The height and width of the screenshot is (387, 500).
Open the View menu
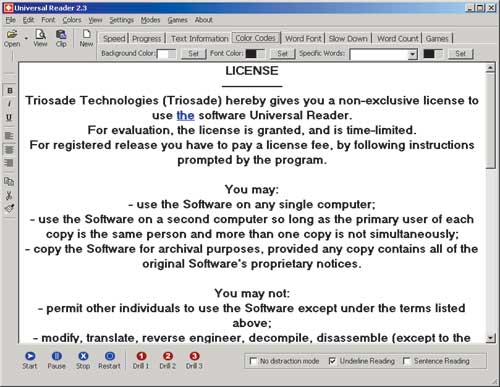point(95,20)
